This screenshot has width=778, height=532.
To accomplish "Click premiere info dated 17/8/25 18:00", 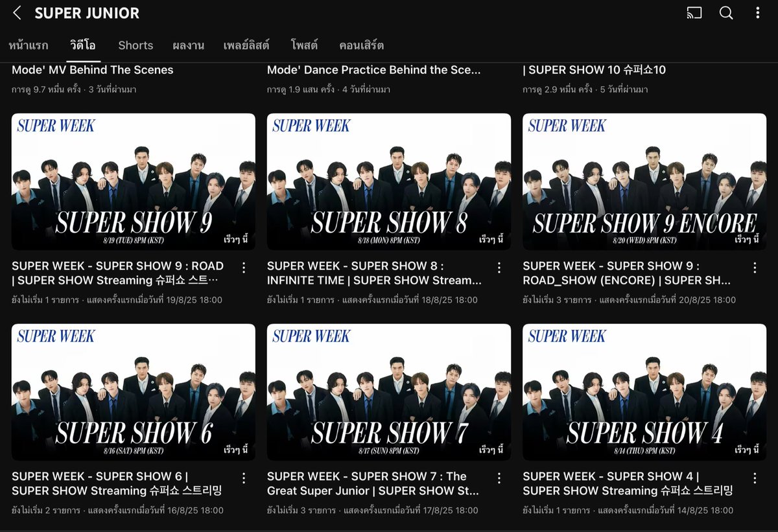I will pyautogui.click(x=373, y=511).
